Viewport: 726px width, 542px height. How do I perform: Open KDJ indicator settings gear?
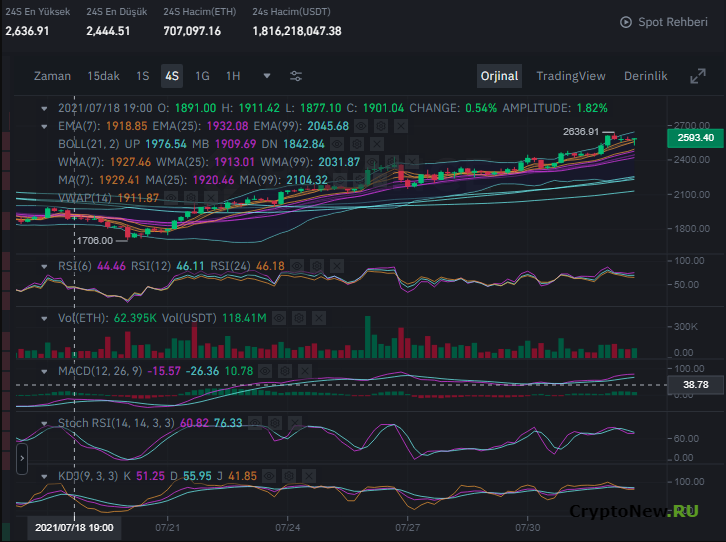(x=289, y=476)
